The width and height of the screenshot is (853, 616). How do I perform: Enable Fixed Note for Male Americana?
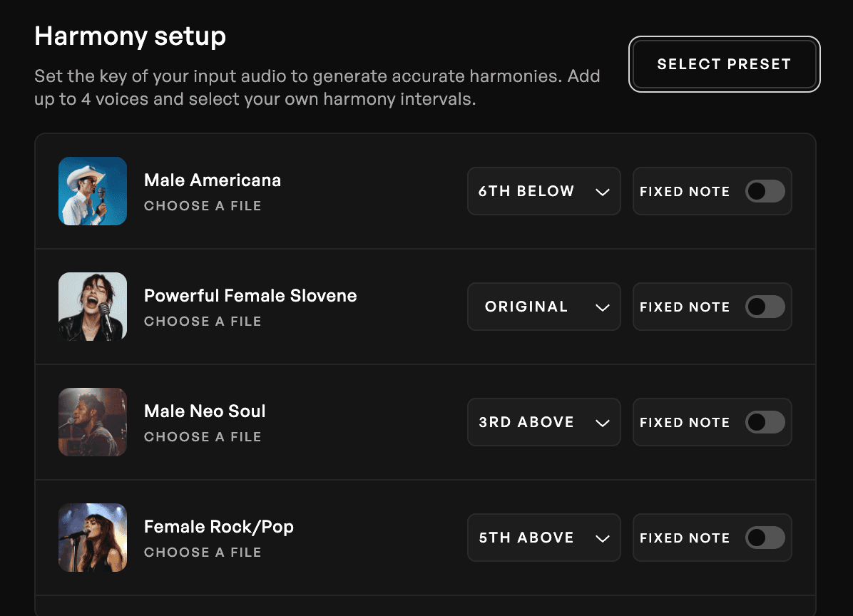point(765,191)
